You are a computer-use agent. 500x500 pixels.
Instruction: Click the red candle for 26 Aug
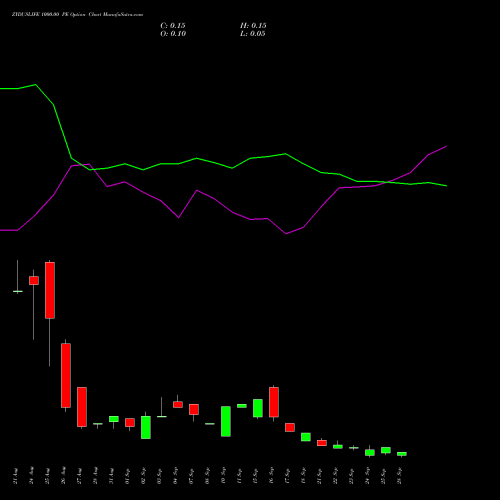click(66, 375)
